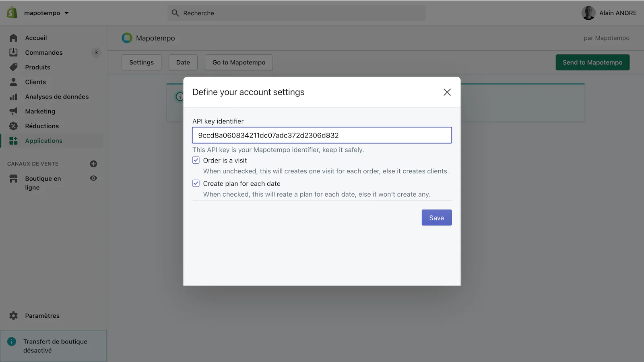644x362 pixels.
Task: Click the Accueil home icon
Action: (x=13, y=38)
